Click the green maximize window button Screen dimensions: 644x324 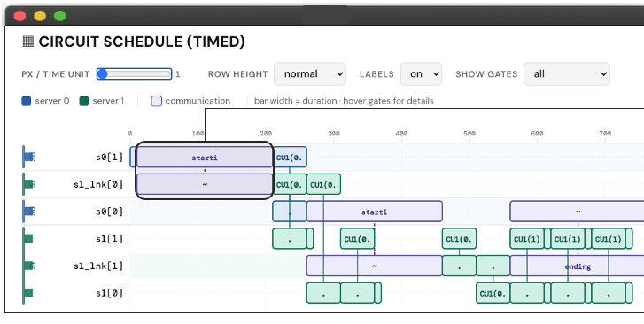coord(60,16)
